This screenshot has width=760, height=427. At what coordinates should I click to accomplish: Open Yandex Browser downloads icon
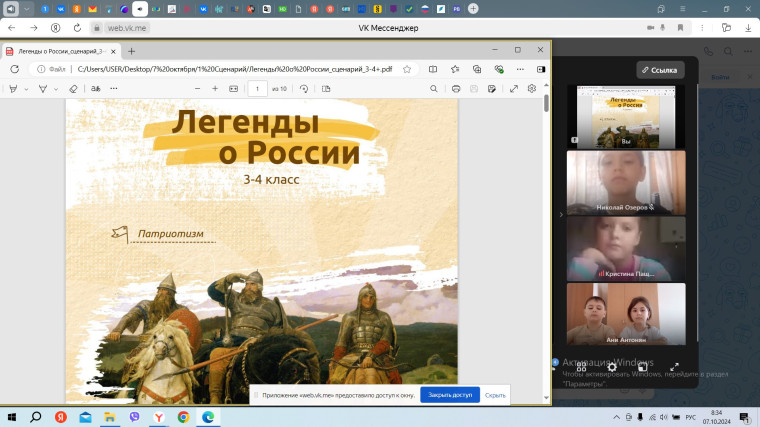pos(748,28)
